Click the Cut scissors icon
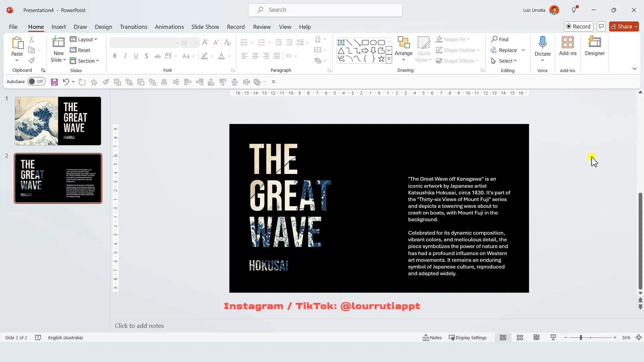The height and width of the screenshot is (362, 644). (x=32, y=40)
